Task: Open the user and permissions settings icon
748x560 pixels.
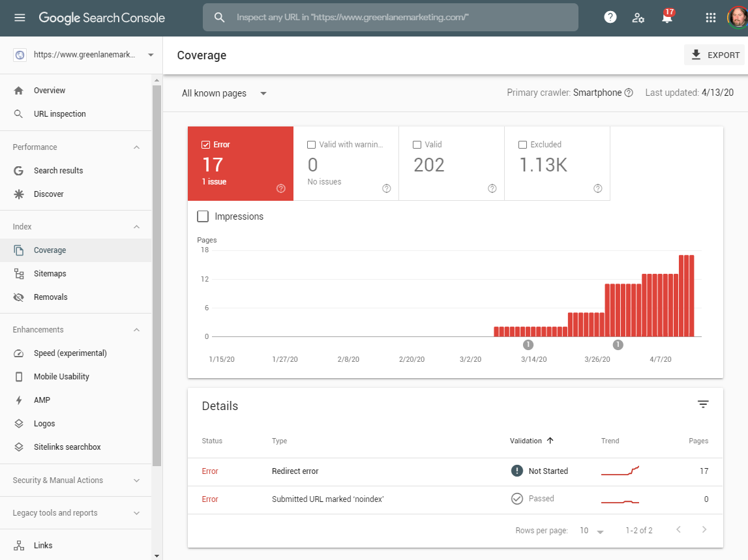Action: point(638,18)
